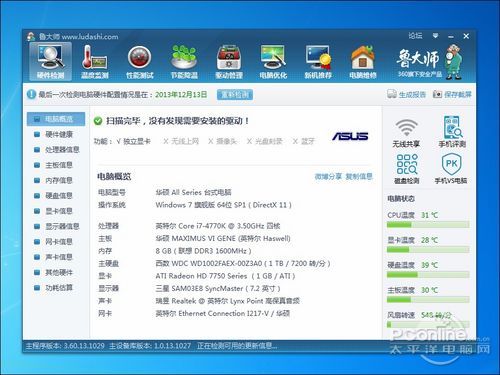Click the ASUS brand logo
This screenshot has height=375, width=500.
[350, 136]
